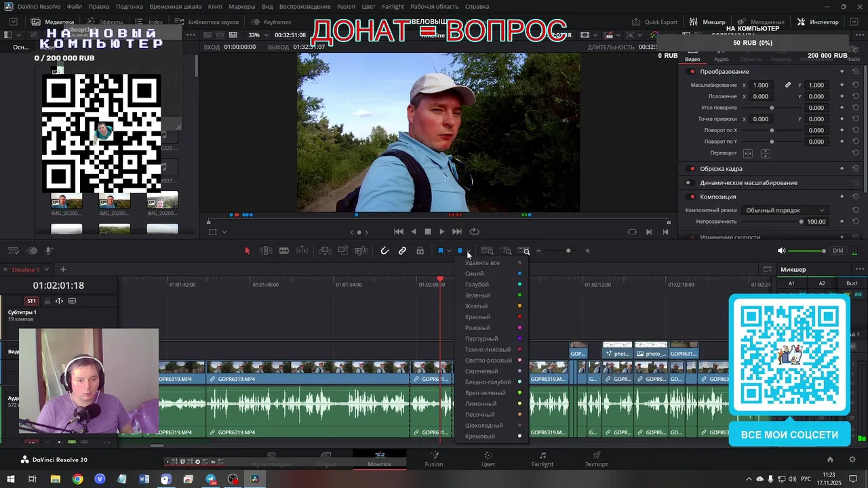Click the scale link chain icon

click(788, 85)
